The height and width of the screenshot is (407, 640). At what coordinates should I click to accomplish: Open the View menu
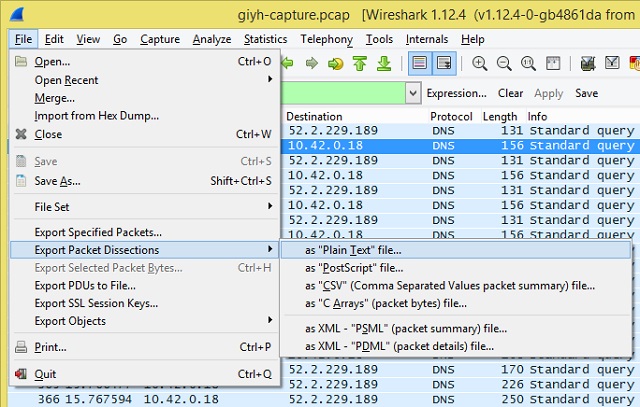click(x=88, y=39)
